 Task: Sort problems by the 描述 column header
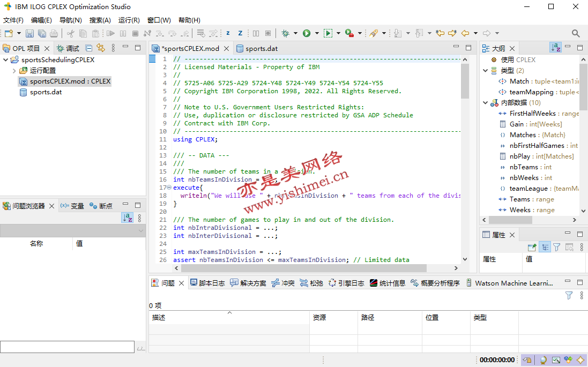point(229,318)
